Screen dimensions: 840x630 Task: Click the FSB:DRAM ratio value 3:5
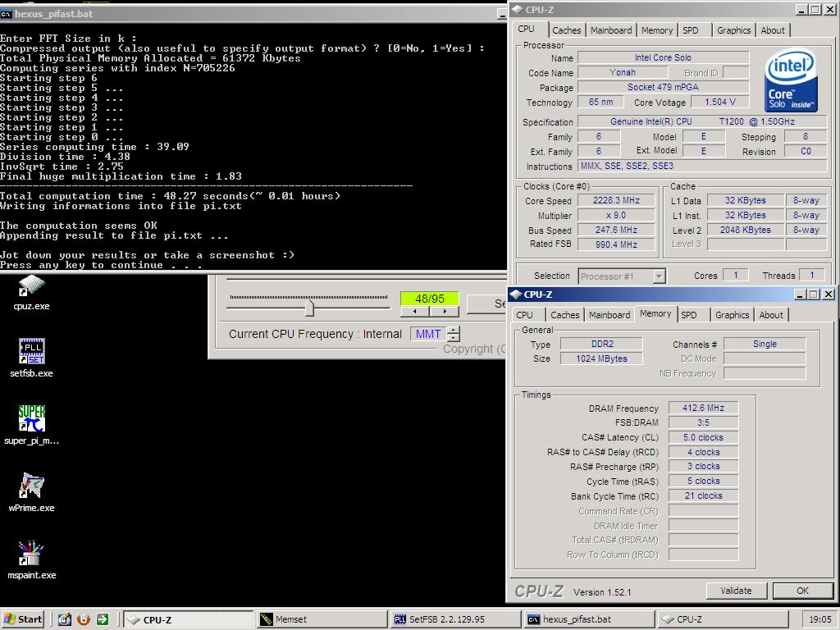coord(703,422)
